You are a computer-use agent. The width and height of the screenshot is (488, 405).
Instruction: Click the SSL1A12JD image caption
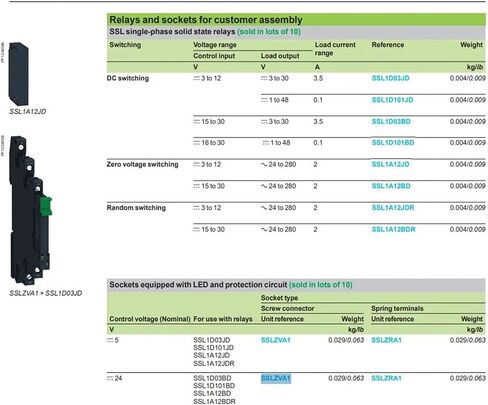27,112
